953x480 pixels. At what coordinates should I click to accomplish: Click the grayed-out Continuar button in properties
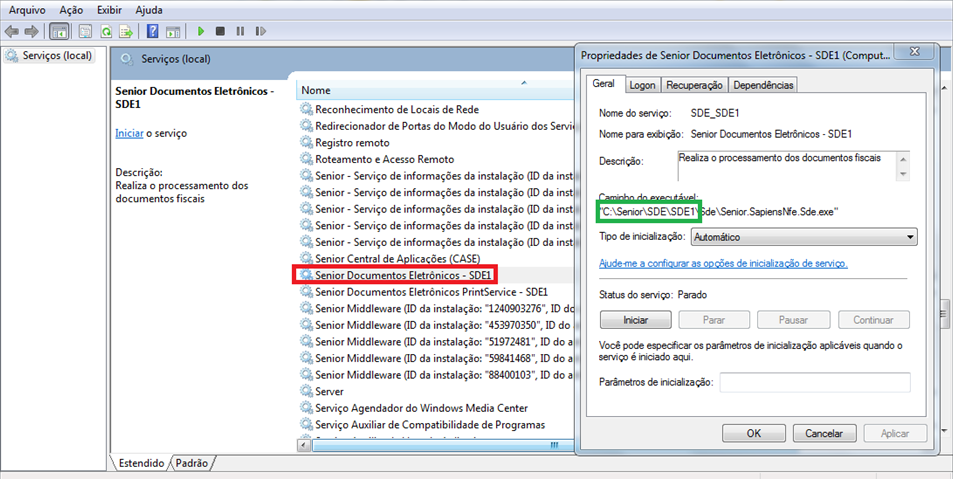pyautogui.click(x=873, y=320)
